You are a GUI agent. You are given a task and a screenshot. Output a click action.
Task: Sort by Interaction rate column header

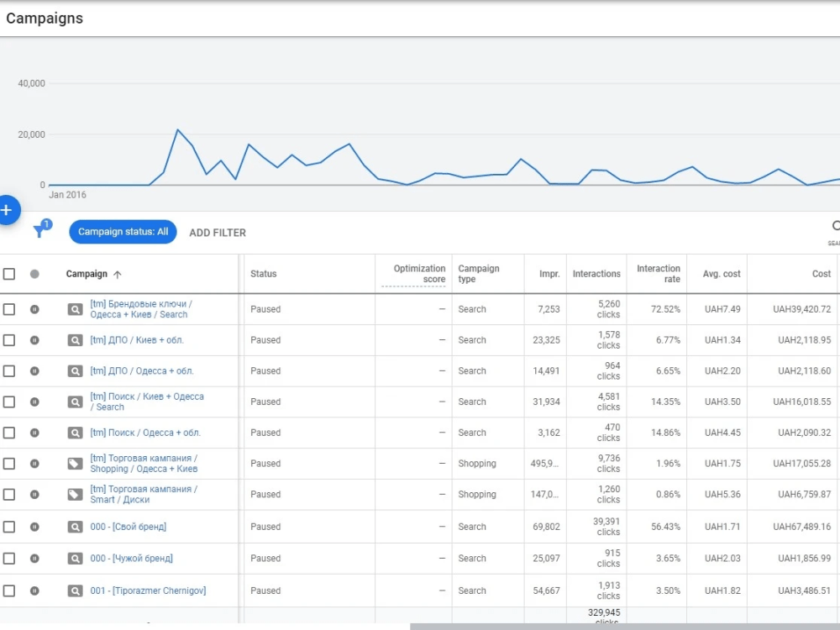pyautogui.click(x=659, y=274)
